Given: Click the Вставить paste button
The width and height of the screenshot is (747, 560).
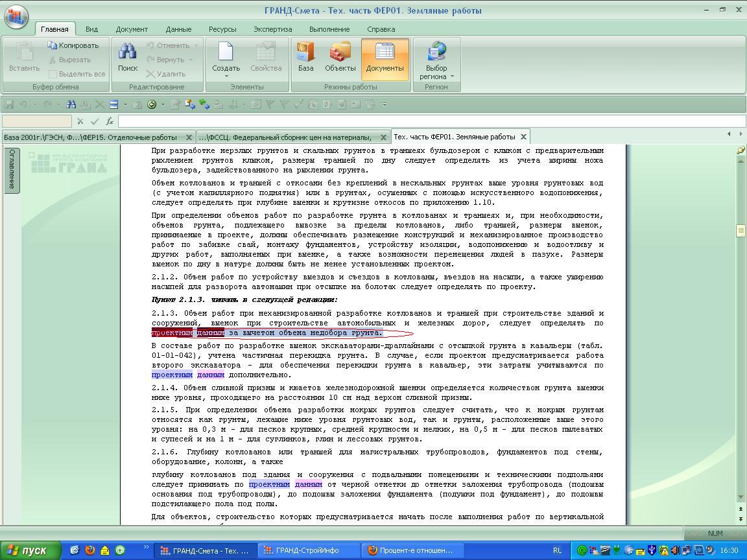Looking at the screenshot, I should (x=24, y=56).
